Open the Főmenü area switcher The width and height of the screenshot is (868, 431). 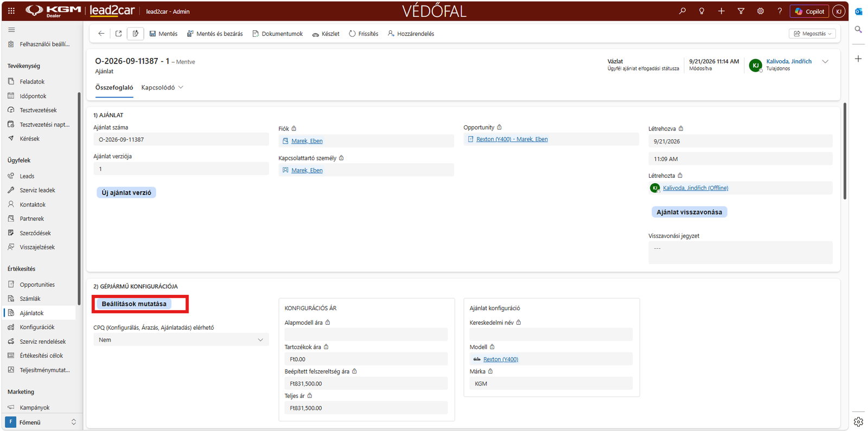click(41, 422)
